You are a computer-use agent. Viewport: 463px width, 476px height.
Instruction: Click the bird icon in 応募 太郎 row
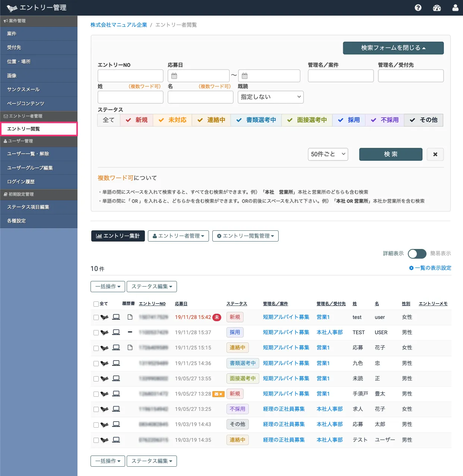point(104,425)
